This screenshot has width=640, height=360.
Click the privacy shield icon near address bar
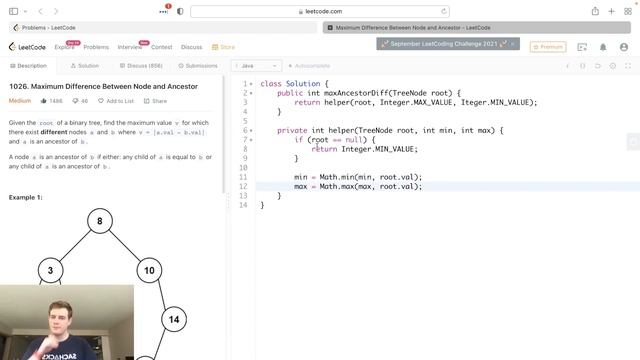[x=180, y=11]
